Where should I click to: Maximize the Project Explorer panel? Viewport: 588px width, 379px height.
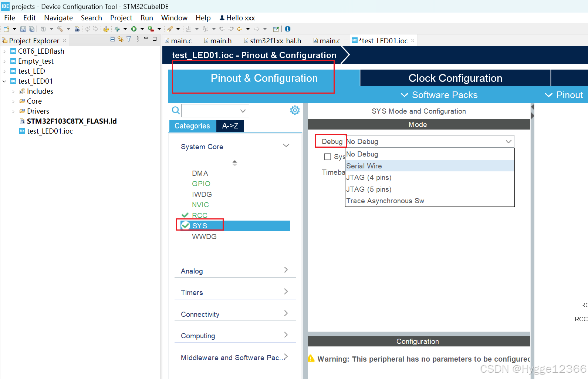click(155, 38)
